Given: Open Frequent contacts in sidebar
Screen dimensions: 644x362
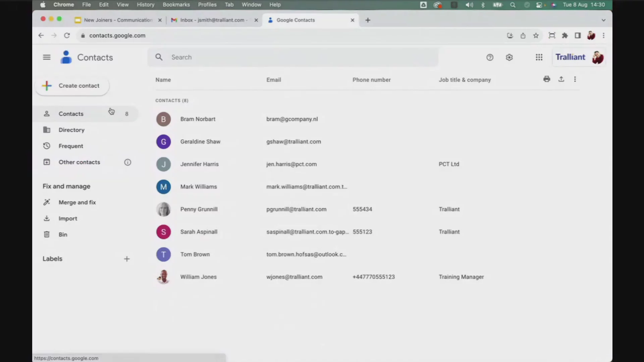Looking at the screenshot, I should [x=85, y=146].
